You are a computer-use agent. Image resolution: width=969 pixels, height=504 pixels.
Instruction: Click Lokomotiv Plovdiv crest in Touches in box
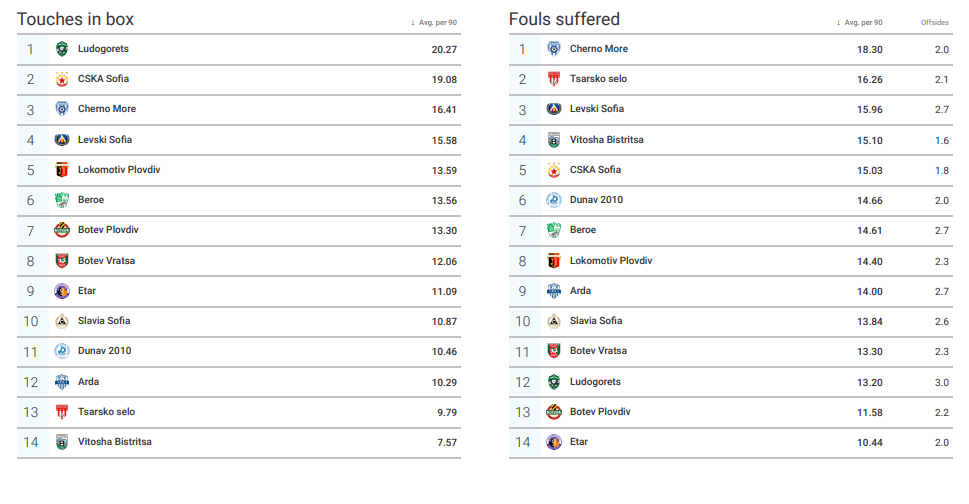[62, 170]
